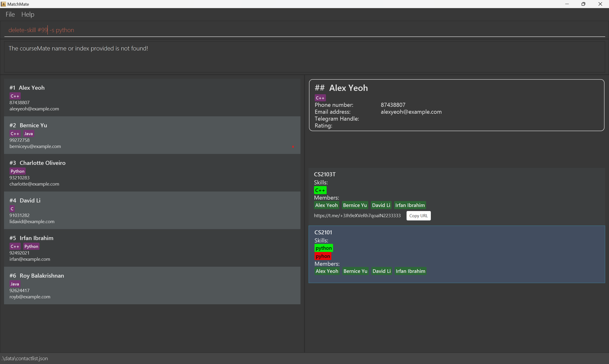Click Irfan Ibrahim member tag in CS2101
609x364 pixels.
coord(410,271)
